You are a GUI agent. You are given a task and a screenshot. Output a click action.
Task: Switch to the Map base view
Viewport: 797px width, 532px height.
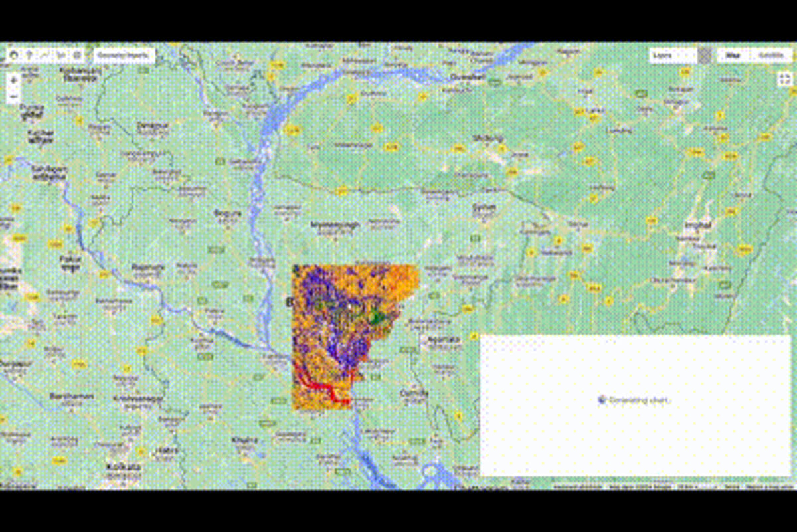point(733,56)
